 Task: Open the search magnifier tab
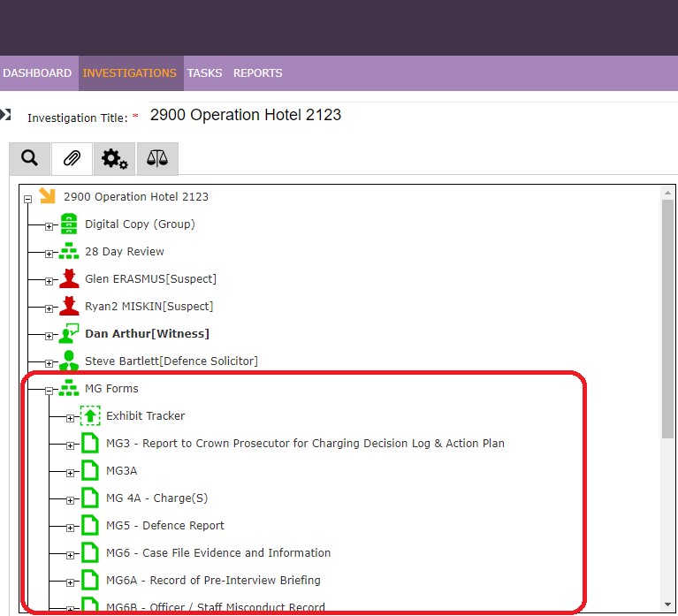pos(29,159)
